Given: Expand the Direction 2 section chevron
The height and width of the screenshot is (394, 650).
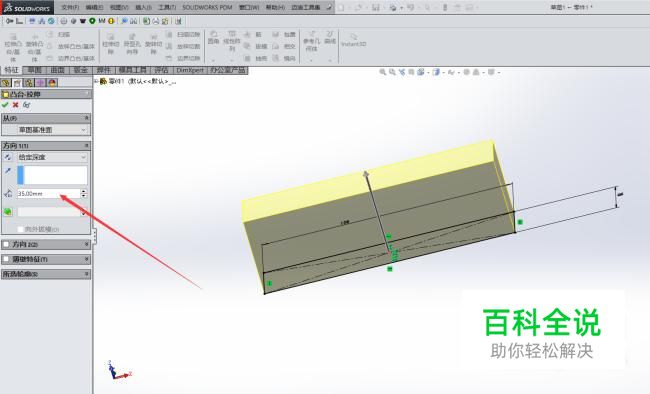Looking at the screenshot, I should [x=87, y=244].
